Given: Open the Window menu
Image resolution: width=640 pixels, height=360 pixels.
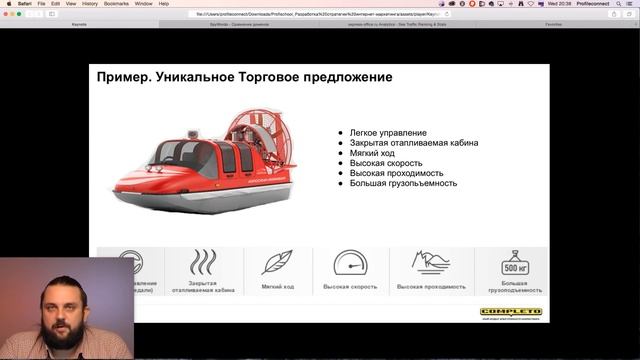Looking at the screenshot, I should [x=143, y=4].
